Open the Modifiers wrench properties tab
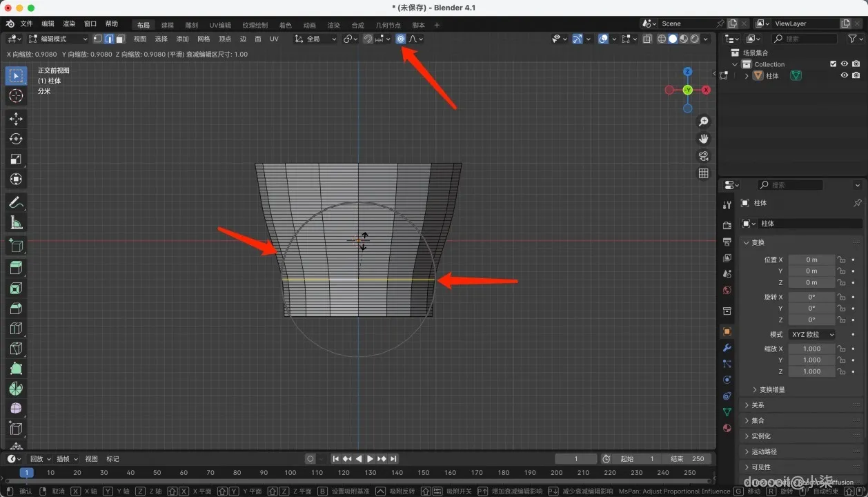Screen dimensions: 868x497 pos(727,348)
